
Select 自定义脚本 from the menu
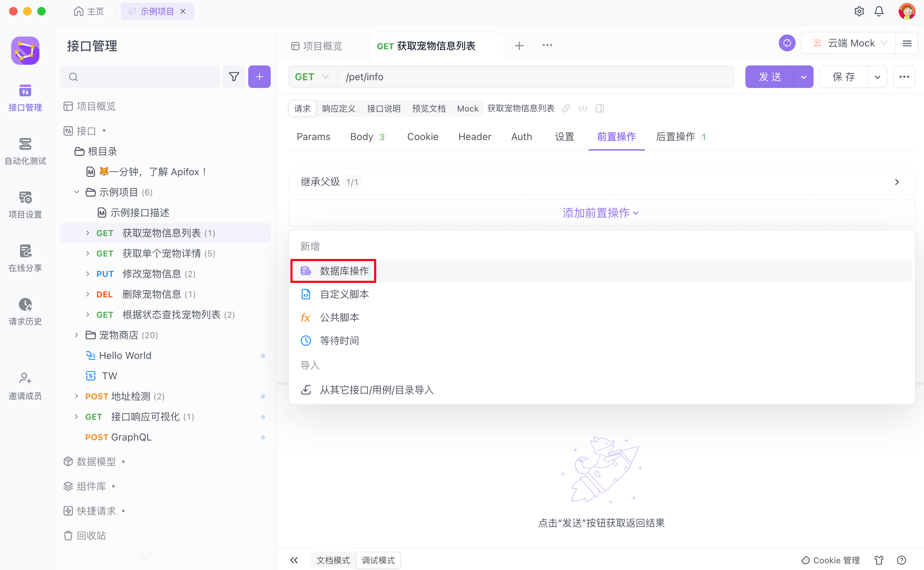344,294
